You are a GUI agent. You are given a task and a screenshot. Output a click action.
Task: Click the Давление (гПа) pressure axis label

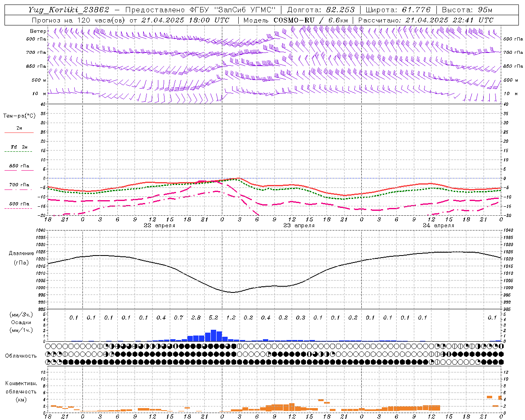click(21, 258)
